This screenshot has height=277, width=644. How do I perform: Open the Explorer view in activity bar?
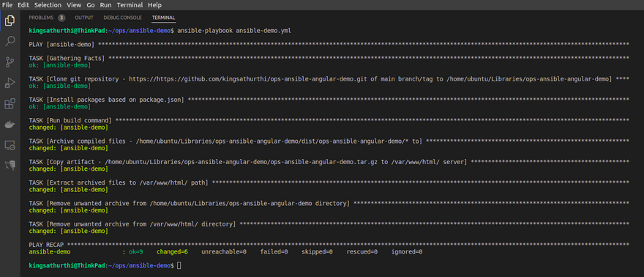coord(10,20)
